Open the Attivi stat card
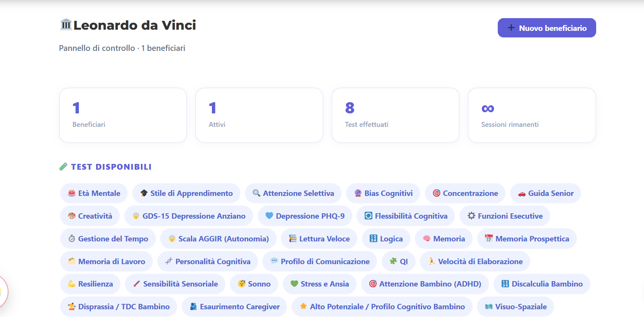644x317 pixels. [x=259, y=115]
